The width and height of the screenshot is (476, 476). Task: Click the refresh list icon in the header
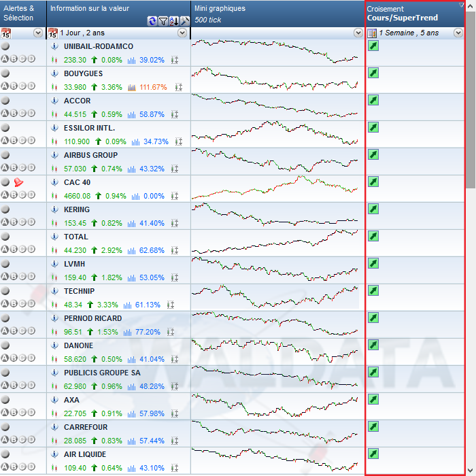152,21
